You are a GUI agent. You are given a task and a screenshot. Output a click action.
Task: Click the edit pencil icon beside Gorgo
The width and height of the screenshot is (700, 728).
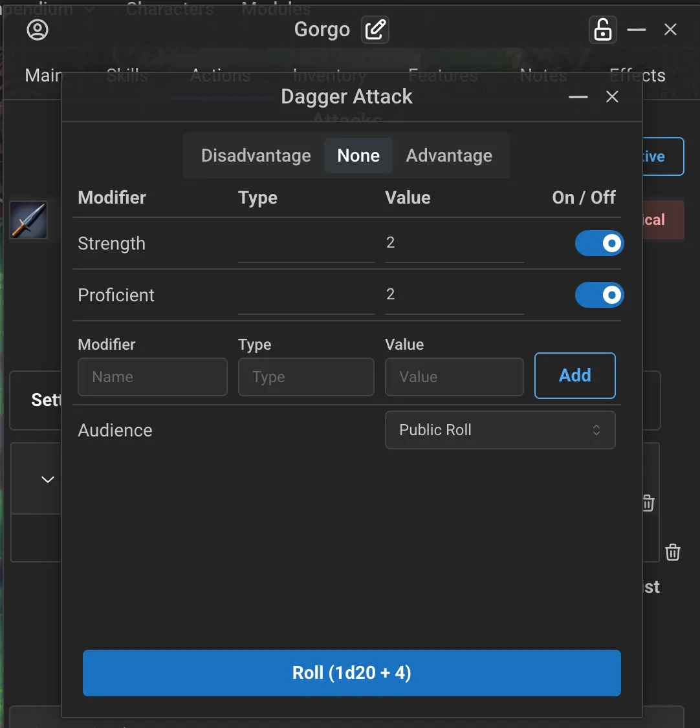pos(375,30)
